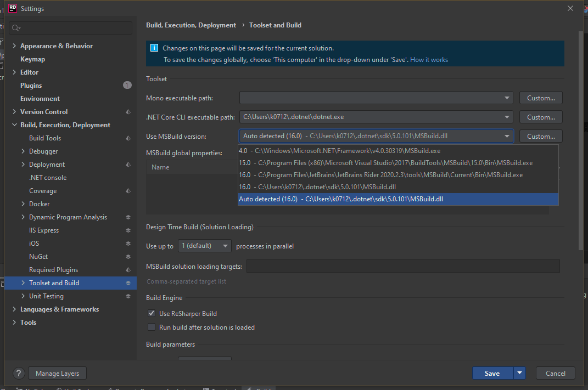Expand the Deployment node

coord(23,164)
